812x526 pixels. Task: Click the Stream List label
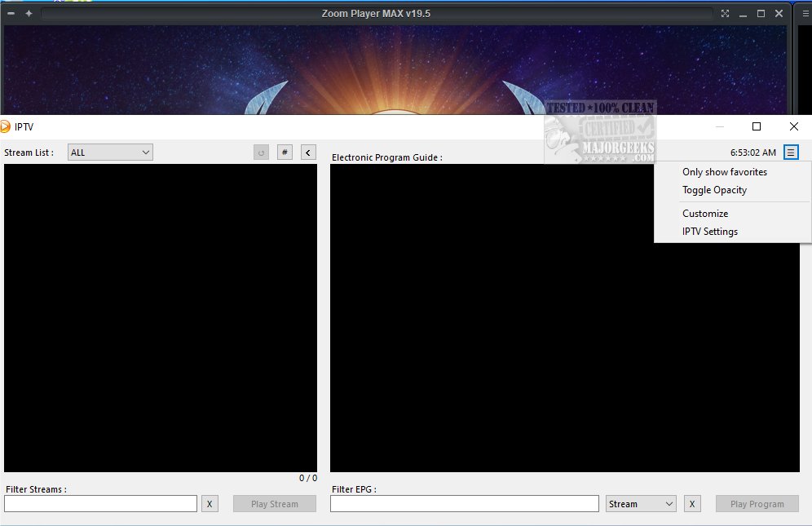pos(29,152)
